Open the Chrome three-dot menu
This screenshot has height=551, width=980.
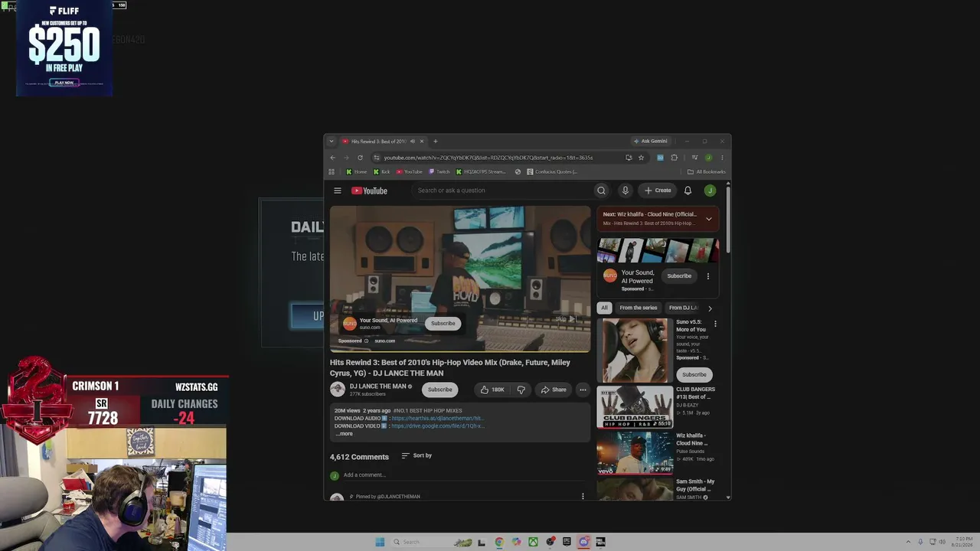point(721,158)
